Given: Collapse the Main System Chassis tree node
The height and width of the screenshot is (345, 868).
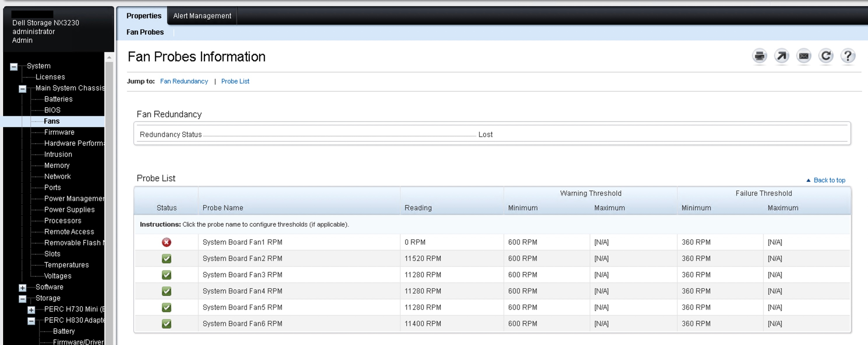Looking at the screenshot, I should [x=22, y=88].
